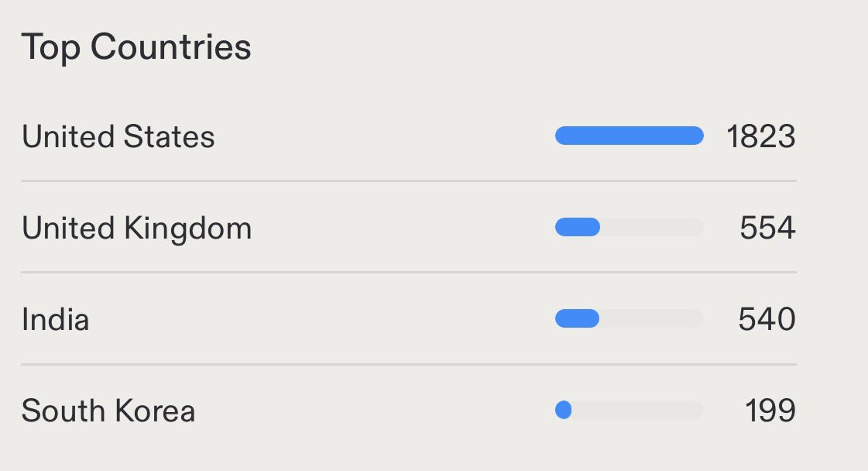Click the divider line below United Kingdom
The width and height of the screenshot is (868, 471).
[409, 272]
